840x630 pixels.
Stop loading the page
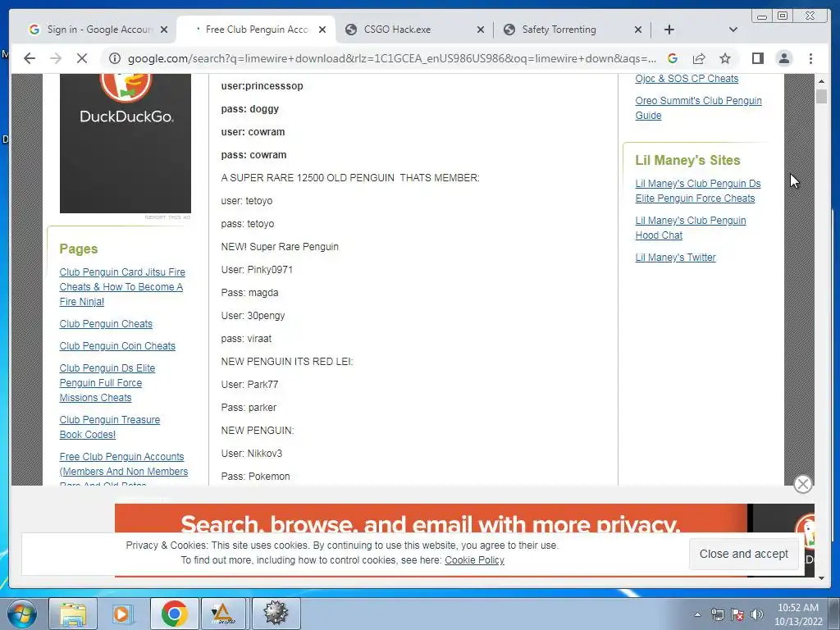coord(82,58)
